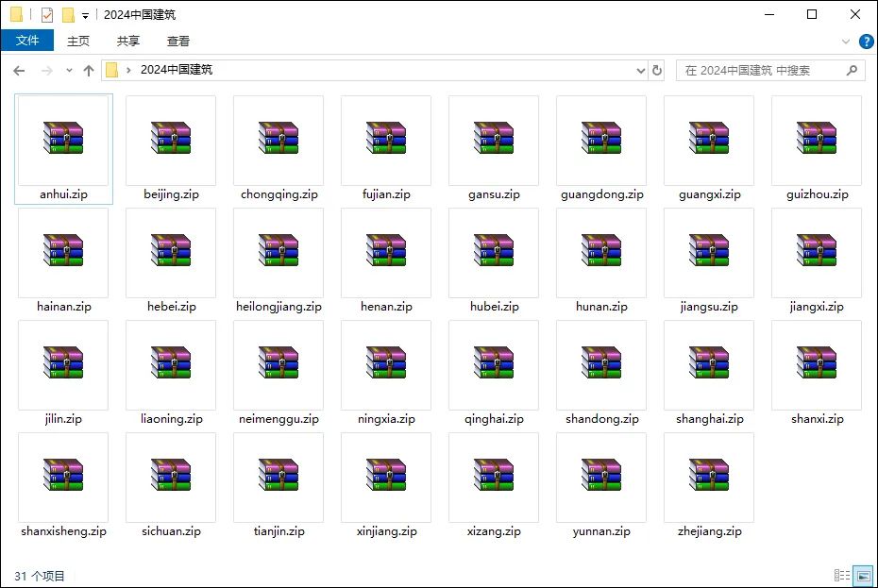Go back with the back arrow

tap(19, 71)
